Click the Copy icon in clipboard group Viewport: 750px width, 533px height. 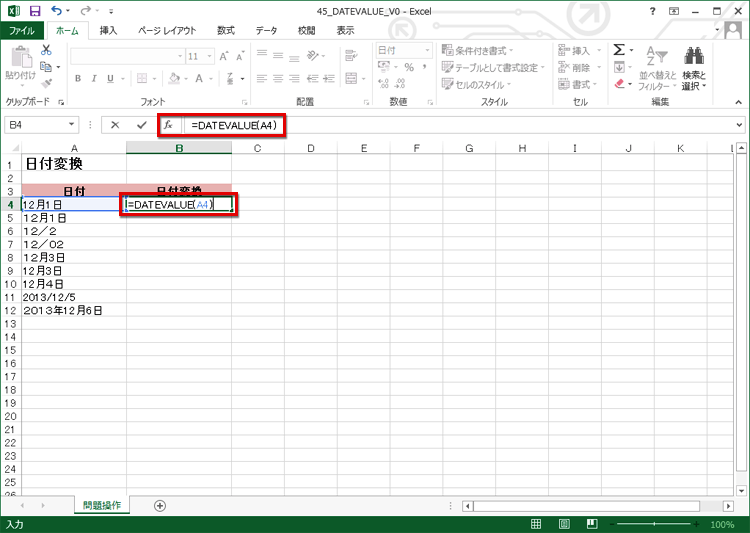[x=46, y=67]
